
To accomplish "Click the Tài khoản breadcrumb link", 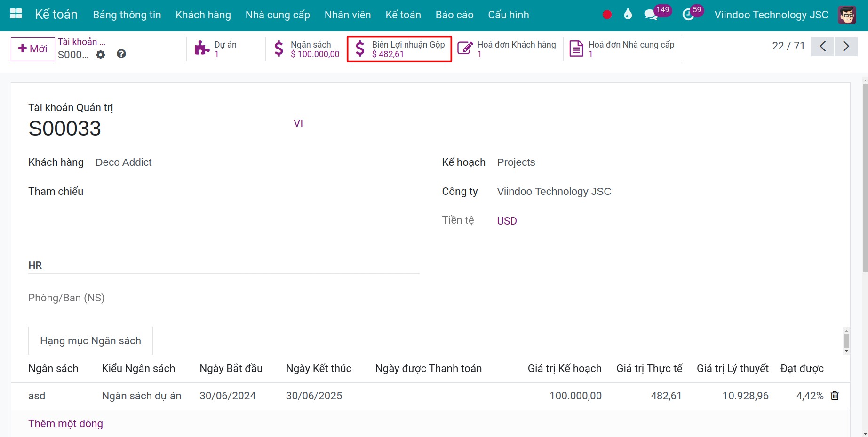I will (x=81, y=42).
